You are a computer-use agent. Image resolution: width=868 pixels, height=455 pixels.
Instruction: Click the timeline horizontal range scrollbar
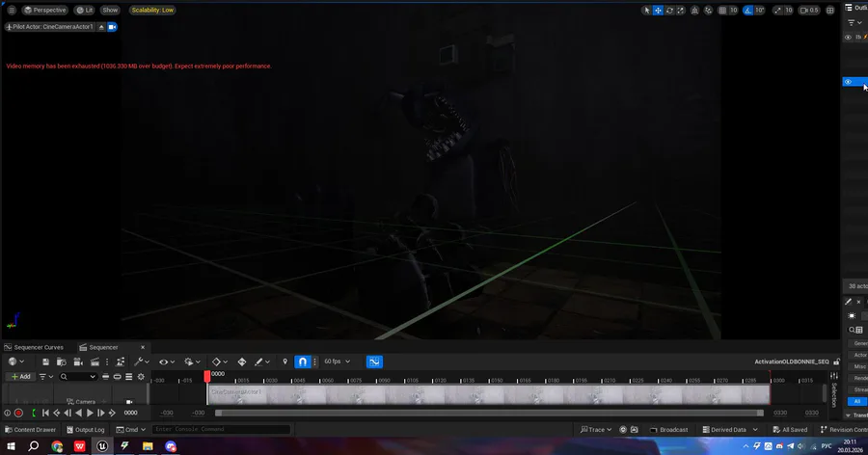coord(489,413)
